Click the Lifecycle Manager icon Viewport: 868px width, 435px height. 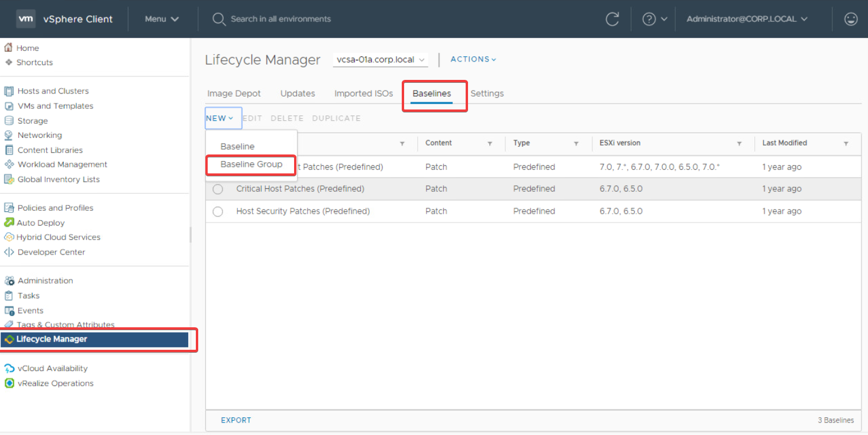pos(9,339)
